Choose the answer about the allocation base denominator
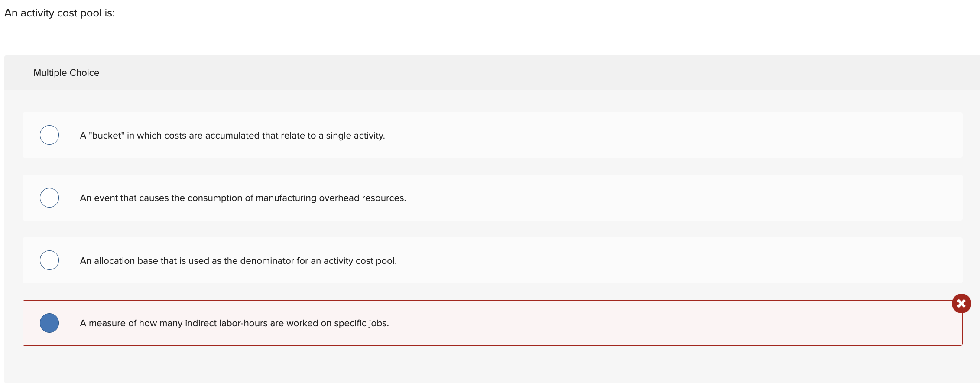 pyautogui.click(x=238, y=260)
